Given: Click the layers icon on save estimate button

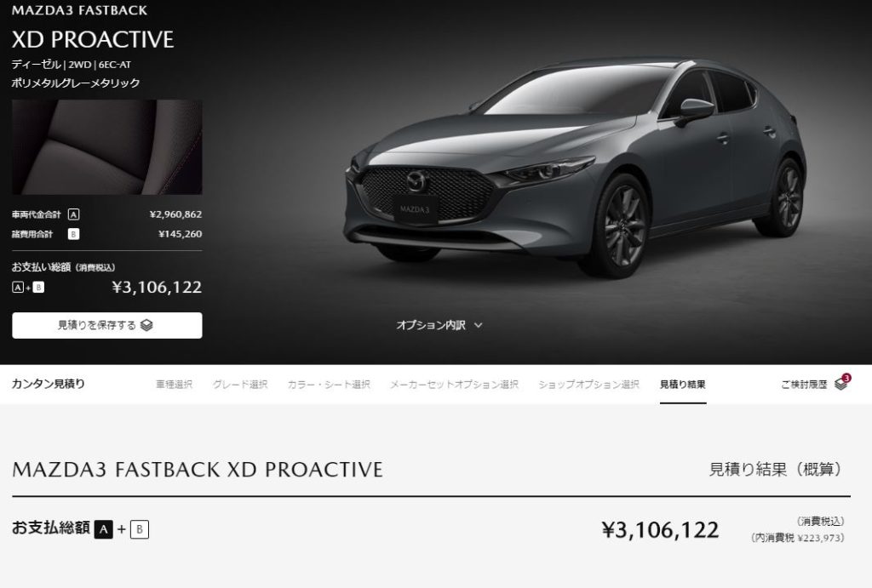Looking at the screenshot, I should click(146, 325).
